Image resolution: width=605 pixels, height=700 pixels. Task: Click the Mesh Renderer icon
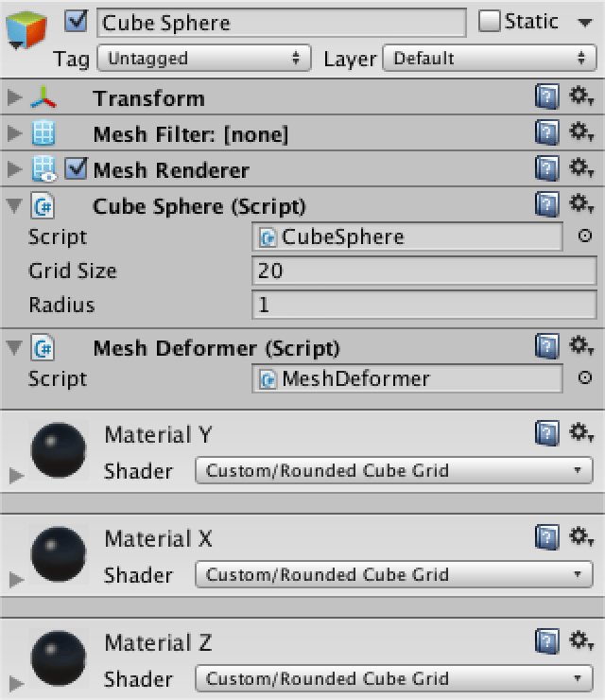(44, 169)
